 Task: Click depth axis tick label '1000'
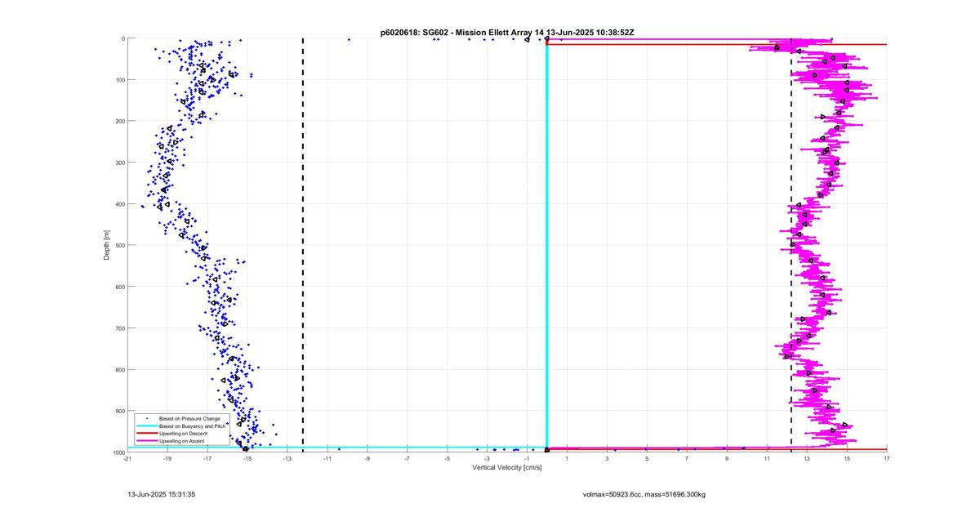point(118,452)
